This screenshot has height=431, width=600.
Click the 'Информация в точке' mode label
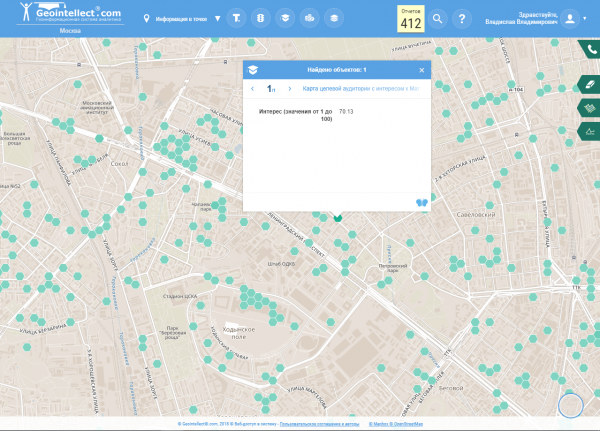(x=181, y=19)
